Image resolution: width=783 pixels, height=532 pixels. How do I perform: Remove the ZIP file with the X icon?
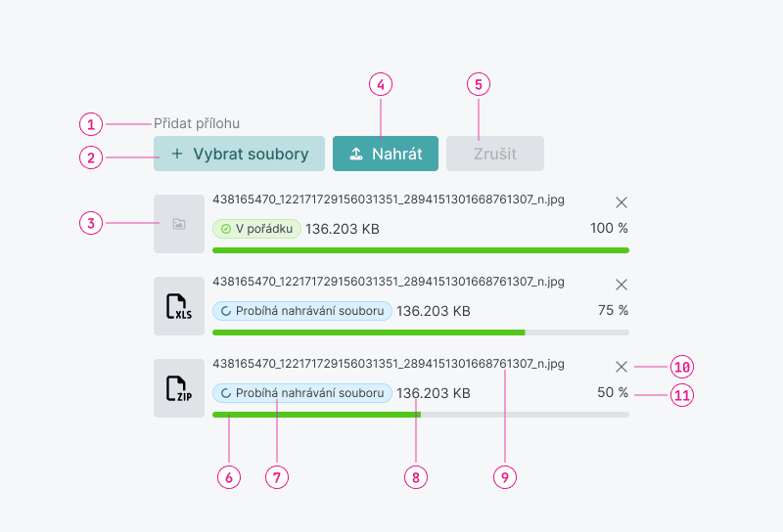tap(622, 367)
